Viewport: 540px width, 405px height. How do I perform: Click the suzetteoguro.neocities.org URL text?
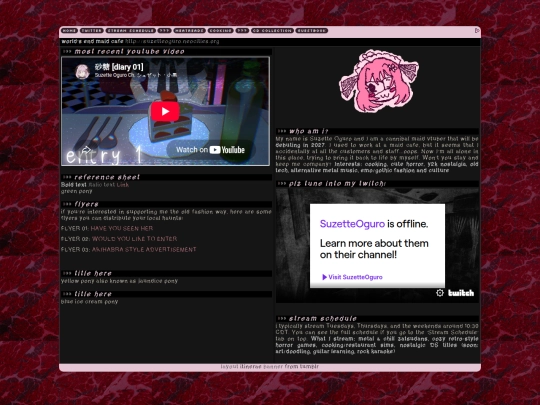(x=172, y=41)
